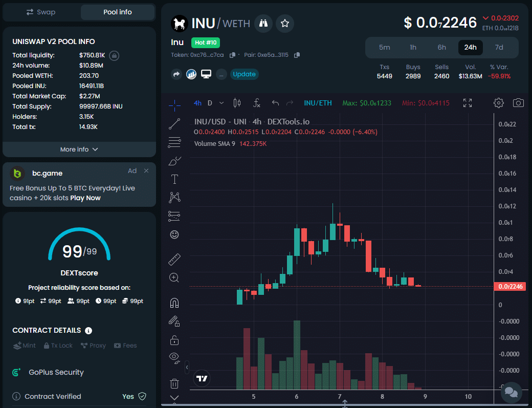532x408 pixels.
Task: Set chart interval to 4h
Action: 197,103
